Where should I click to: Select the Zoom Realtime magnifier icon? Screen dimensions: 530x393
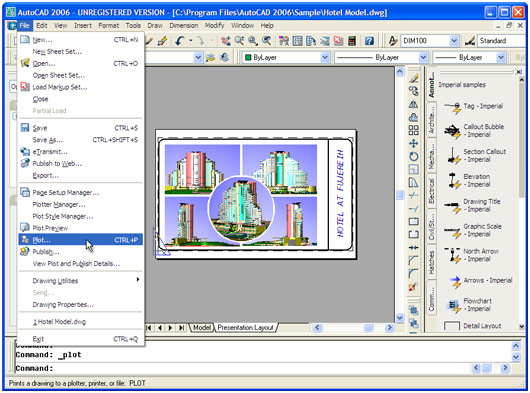click(239, 41)
